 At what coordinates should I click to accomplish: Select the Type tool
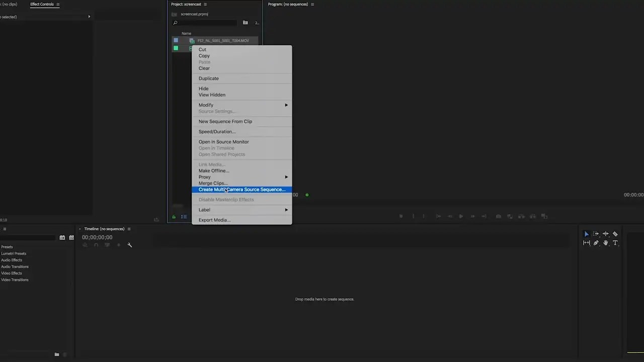click(x=615, y=243)
